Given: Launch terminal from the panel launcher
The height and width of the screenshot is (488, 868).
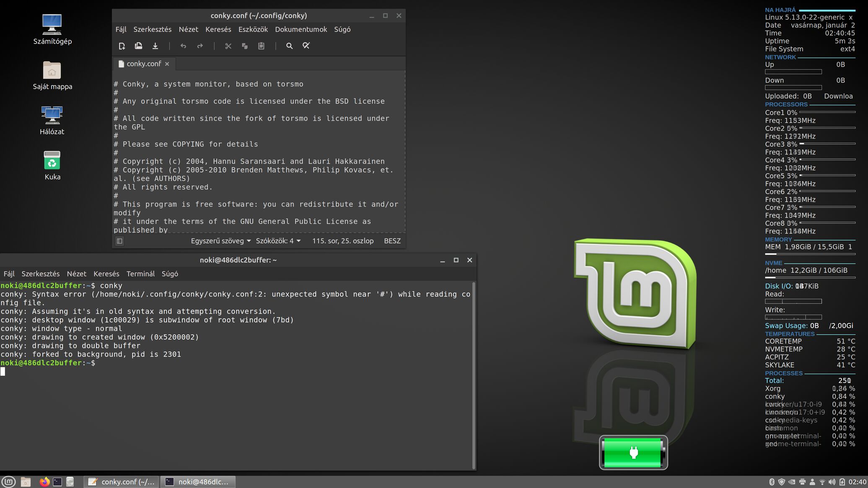Looking at the screenshot, I should 57,482.
